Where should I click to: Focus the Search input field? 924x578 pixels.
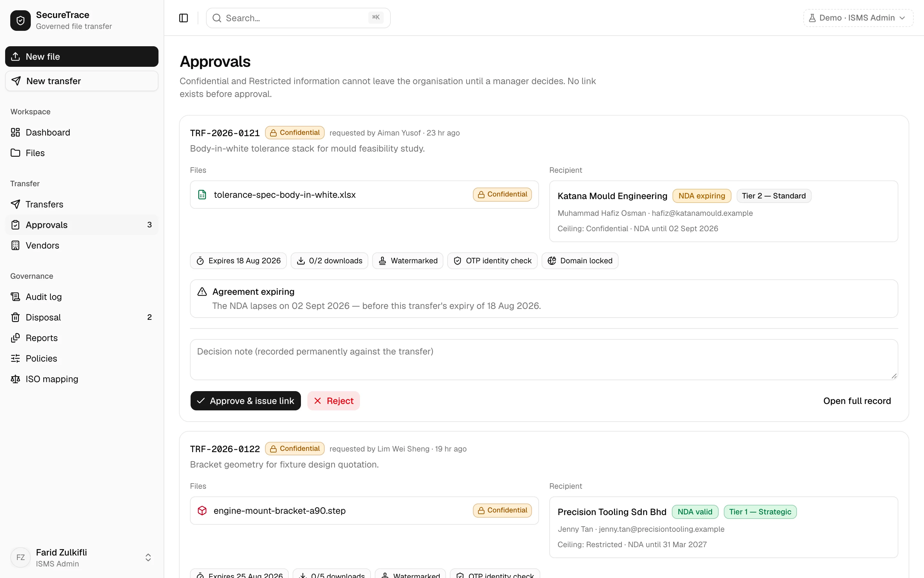(x=298, y=18)
